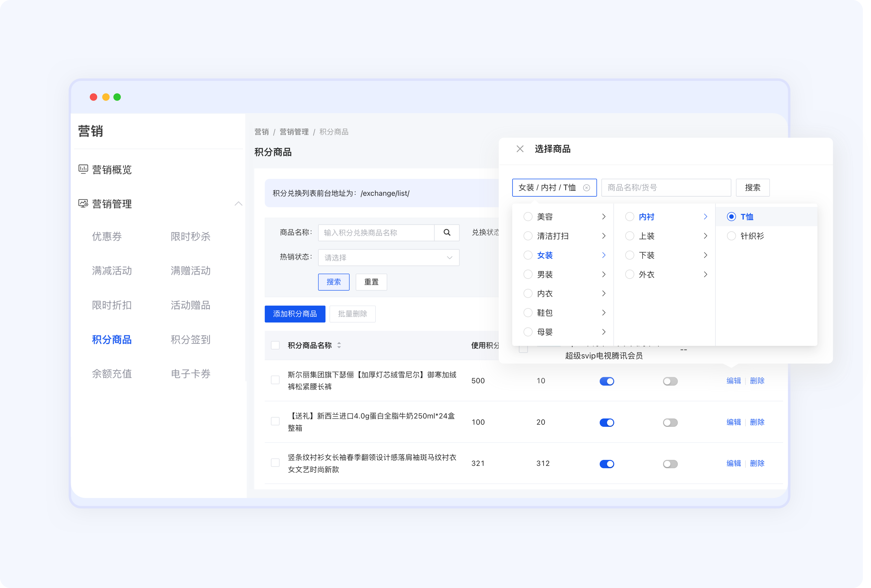This screenshot has width=871, height=588.
Task: Enable the hot-sale toggle for the 斯尔丽 row
Action: 670,381
